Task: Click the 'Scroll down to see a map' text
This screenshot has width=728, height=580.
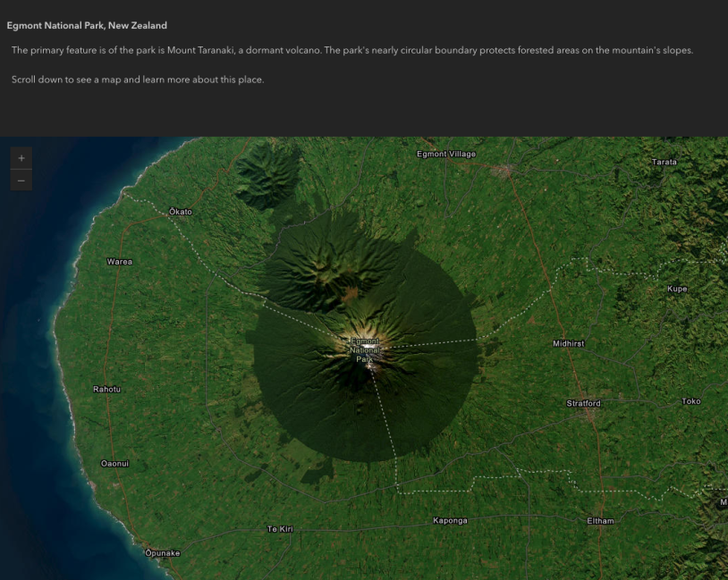Action: [x=138, y=80]
